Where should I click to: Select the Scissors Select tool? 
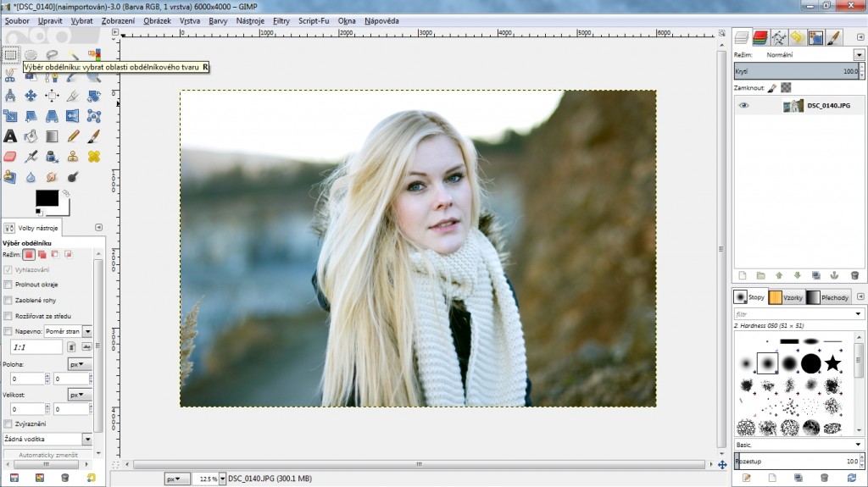(10, 76)
